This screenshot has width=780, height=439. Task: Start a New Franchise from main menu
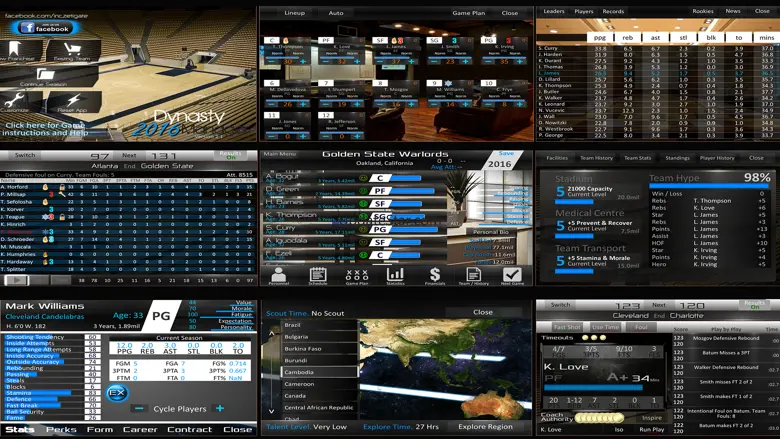coord(15,51)
